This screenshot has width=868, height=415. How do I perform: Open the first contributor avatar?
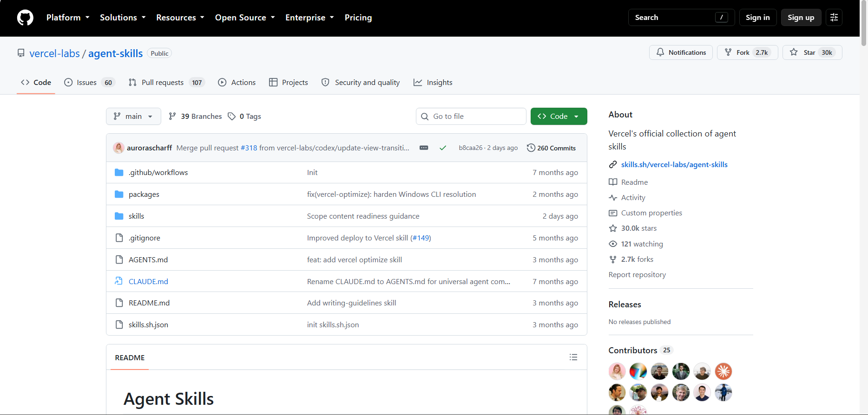coord(617,371)
